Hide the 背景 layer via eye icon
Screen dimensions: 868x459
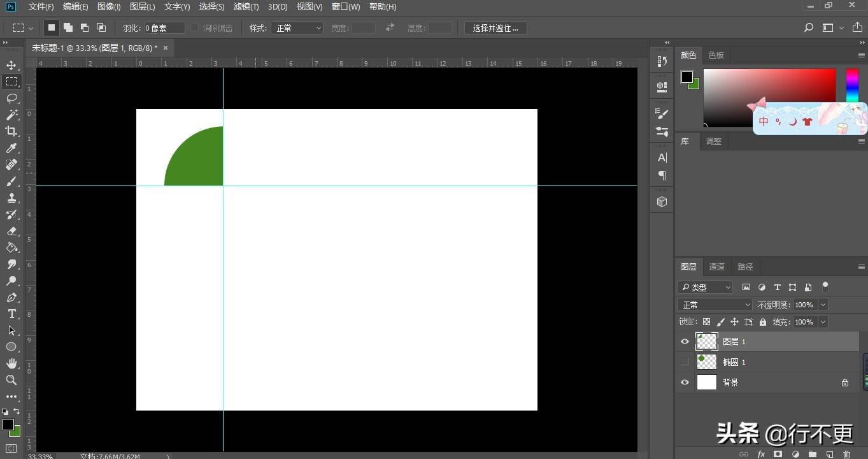pos(685,382)
